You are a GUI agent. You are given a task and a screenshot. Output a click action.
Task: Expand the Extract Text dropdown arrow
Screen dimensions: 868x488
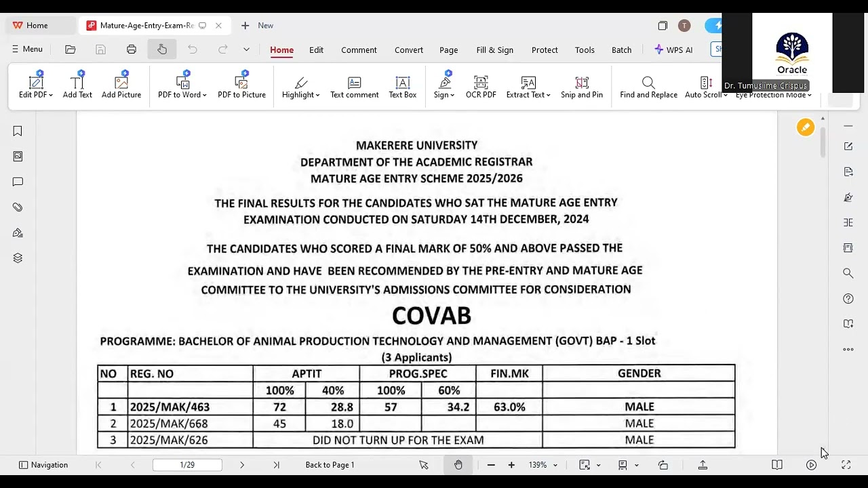548,96
